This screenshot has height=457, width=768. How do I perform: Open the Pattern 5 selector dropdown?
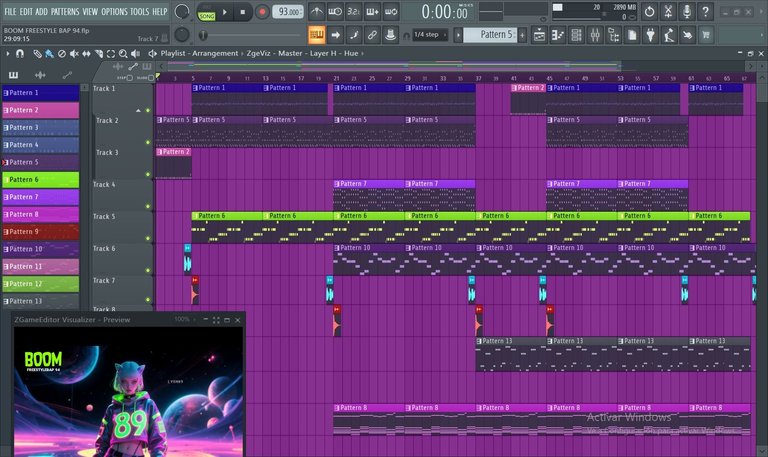tap(490, 35)
